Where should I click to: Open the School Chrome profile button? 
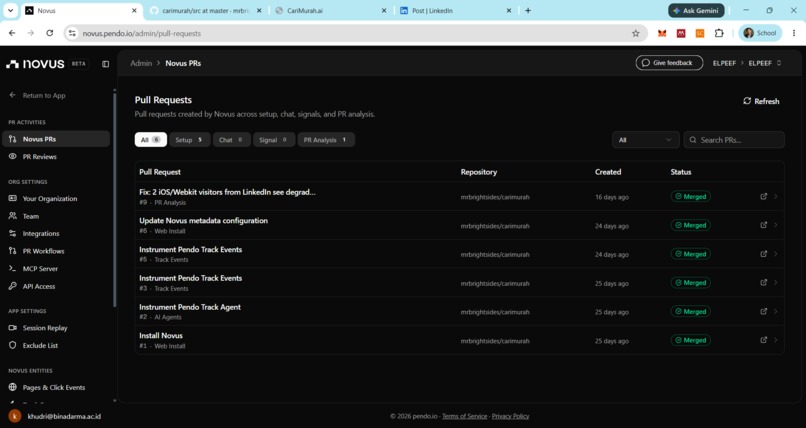760,33
